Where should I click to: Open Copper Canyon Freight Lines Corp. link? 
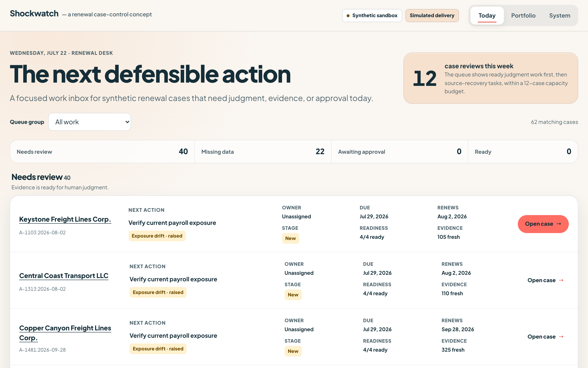(x=65, y=333)
